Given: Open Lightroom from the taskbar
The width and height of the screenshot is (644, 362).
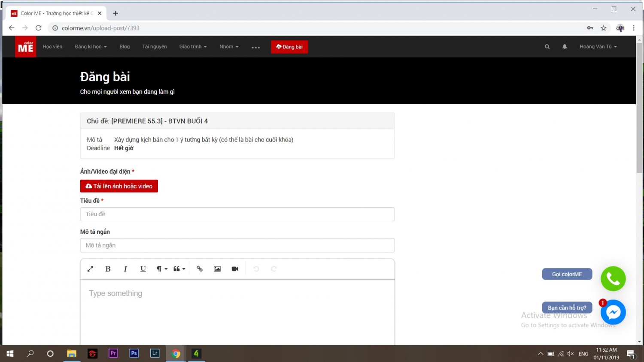Looking at the screenshot, I should (155, 353).
